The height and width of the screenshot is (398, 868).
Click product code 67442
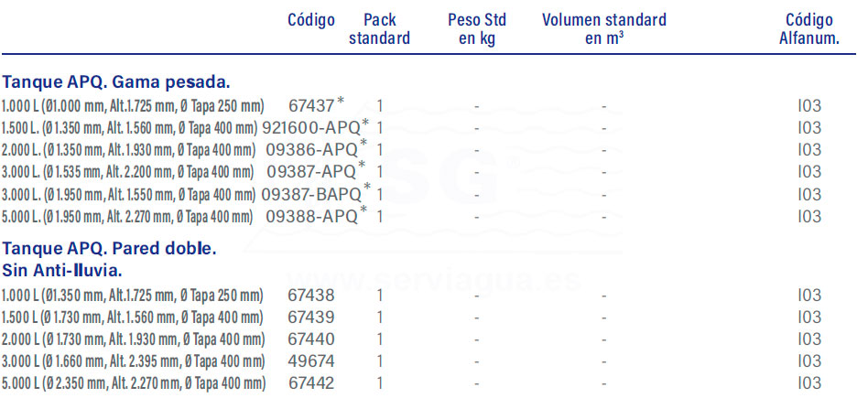[311, 383]
